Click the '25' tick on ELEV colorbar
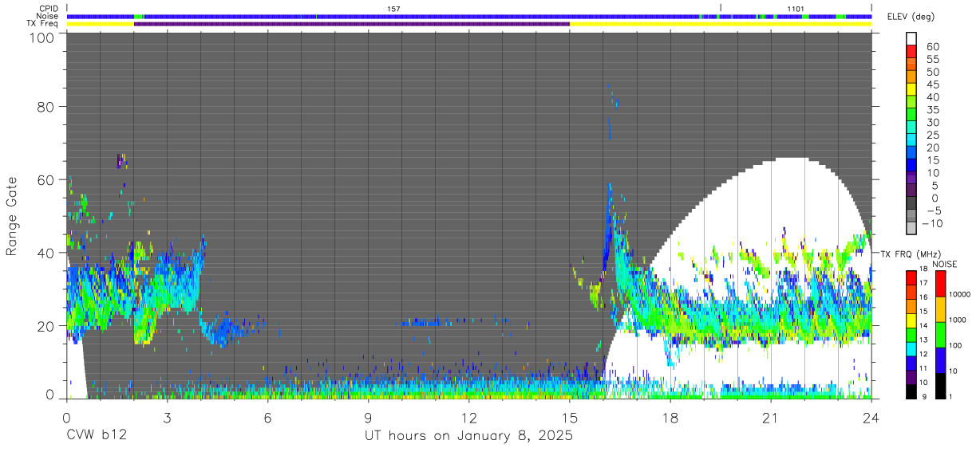 [x=933, y=136]
